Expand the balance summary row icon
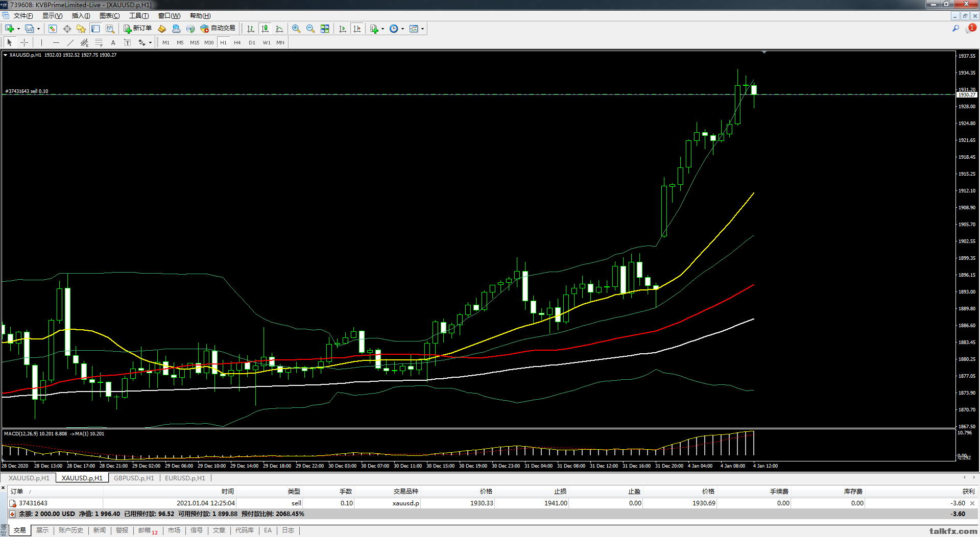This screenshot has width=980, height=537. click(x=12, y=514)
